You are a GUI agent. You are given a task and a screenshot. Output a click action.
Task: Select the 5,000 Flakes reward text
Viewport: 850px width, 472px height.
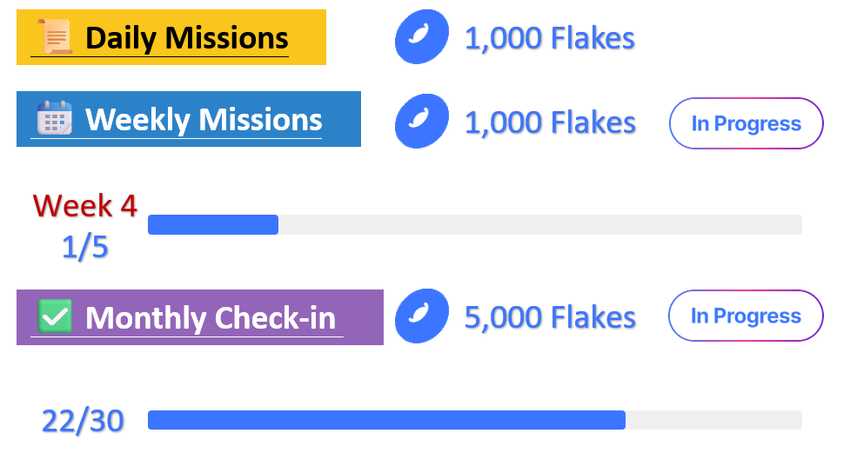tap(549, 317)
